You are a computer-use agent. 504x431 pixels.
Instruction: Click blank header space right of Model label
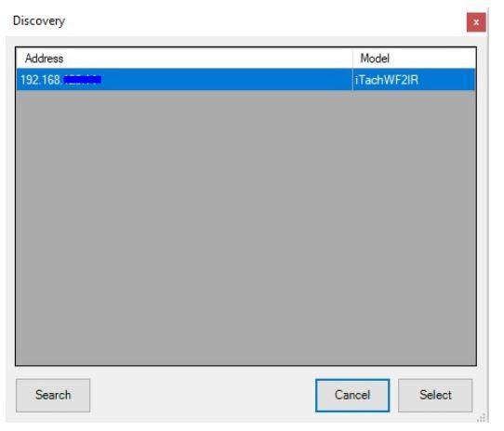432,59
